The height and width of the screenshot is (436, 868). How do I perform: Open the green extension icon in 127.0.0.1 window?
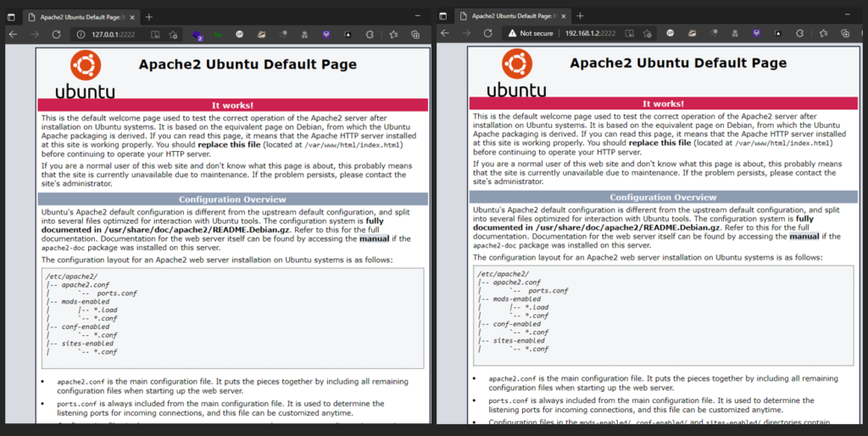click(x=218, y=34)
